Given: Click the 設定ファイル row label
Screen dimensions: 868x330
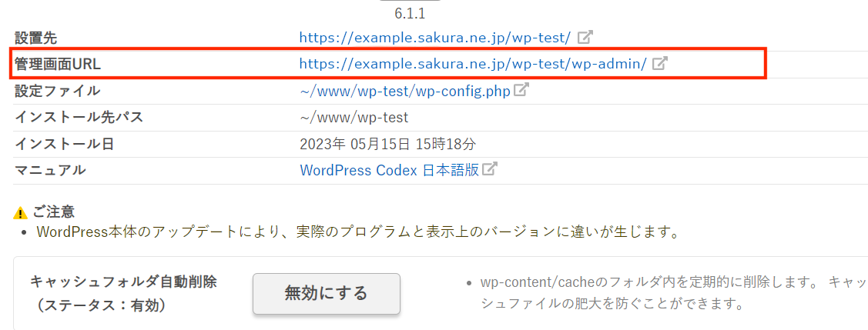Looking at the screenshot, I should (x=57, y=91).
